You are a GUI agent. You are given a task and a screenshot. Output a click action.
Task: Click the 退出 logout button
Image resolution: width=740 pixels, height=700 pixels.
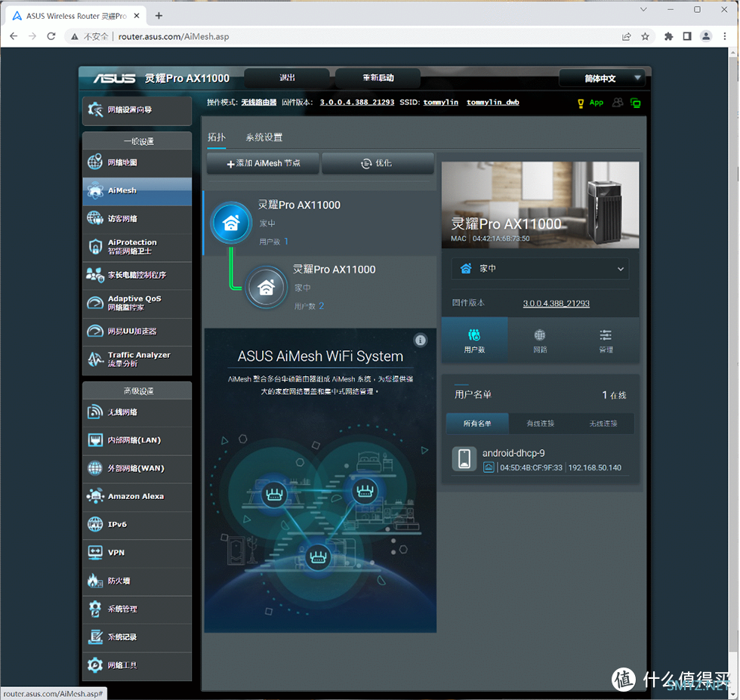[x=287, y=78]
